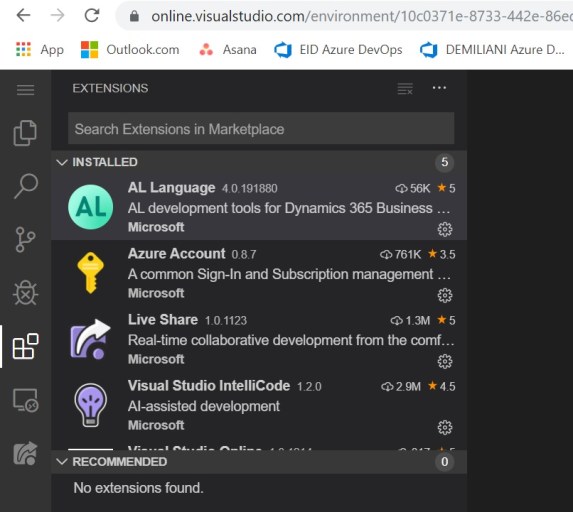The height and width of the screenshot is (512, 573).
Task: Reload the browser page
Action: (92, 15)
